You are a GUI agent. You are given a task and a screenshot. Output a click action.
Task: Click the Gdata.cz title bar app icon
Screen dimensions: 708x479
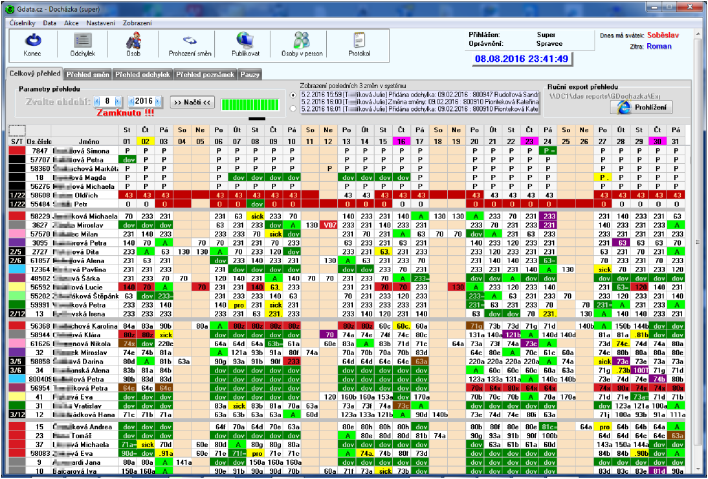[9, 9]
